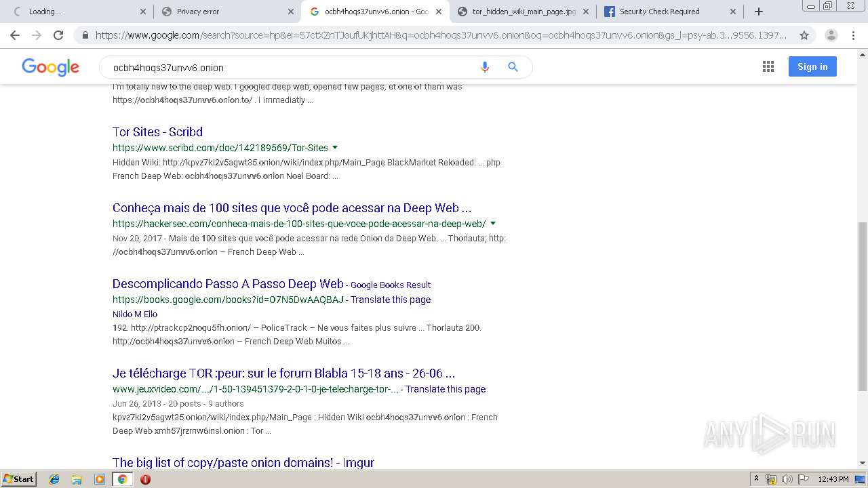Click the network tray icon
868x488 pixels.
771,479
